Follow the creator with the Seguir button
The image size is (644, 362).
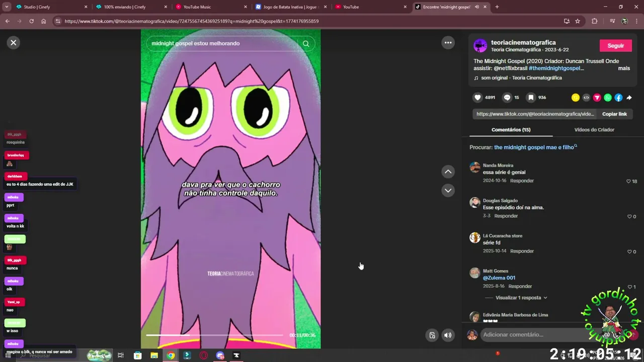pos(615,46)
